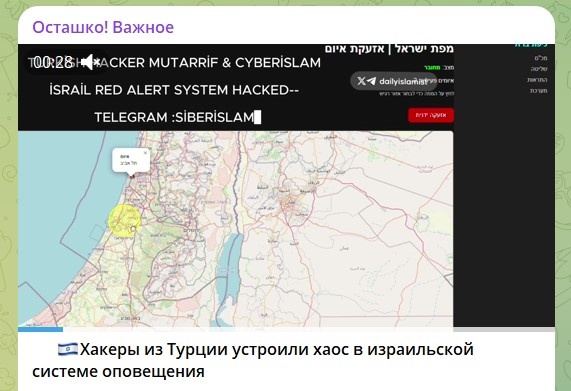Click the X logo in dailyislamist watermark

[361, 81]
